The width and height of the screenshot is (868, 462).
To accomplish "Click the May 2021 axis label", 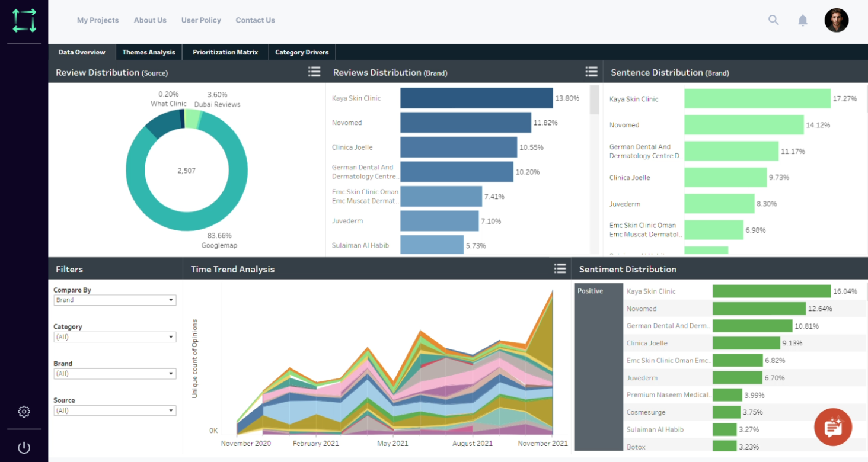I will tap(392, 443).
